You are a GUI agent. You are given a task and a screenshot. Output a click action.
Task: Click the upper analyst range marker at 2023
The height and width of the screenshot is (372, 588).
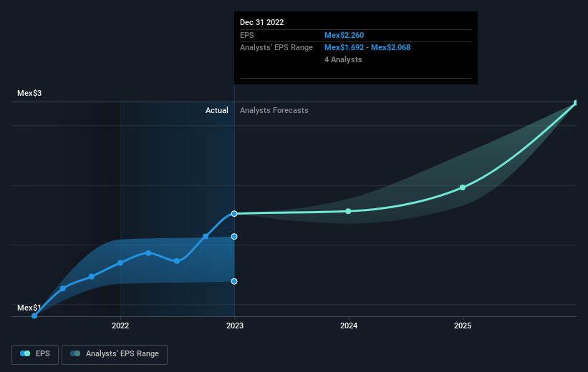pos(234,236)
